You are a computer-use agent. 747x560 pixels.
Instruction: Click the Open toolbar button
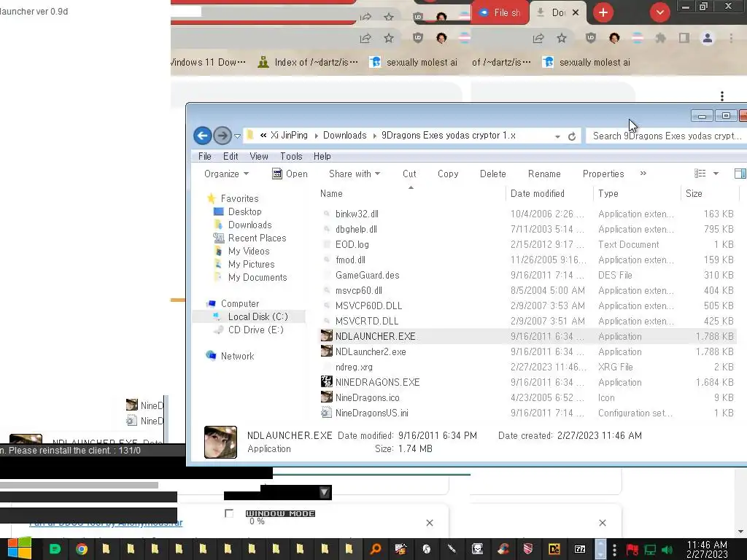click(290, 174)
